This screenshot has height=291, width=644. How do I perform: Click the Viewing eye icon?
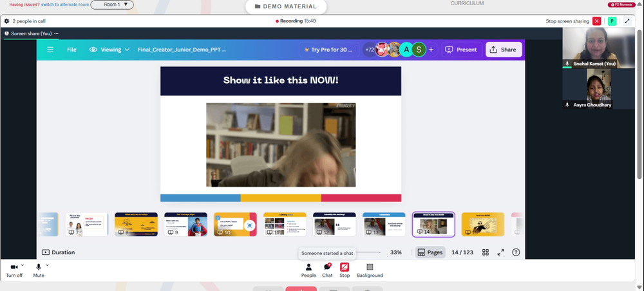click(93, 50)
